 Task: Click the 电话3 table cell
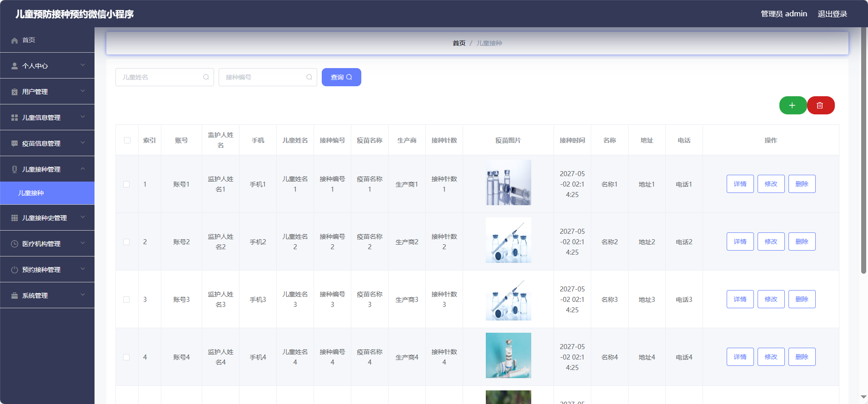pyautogui.click(x=684, y=300)
